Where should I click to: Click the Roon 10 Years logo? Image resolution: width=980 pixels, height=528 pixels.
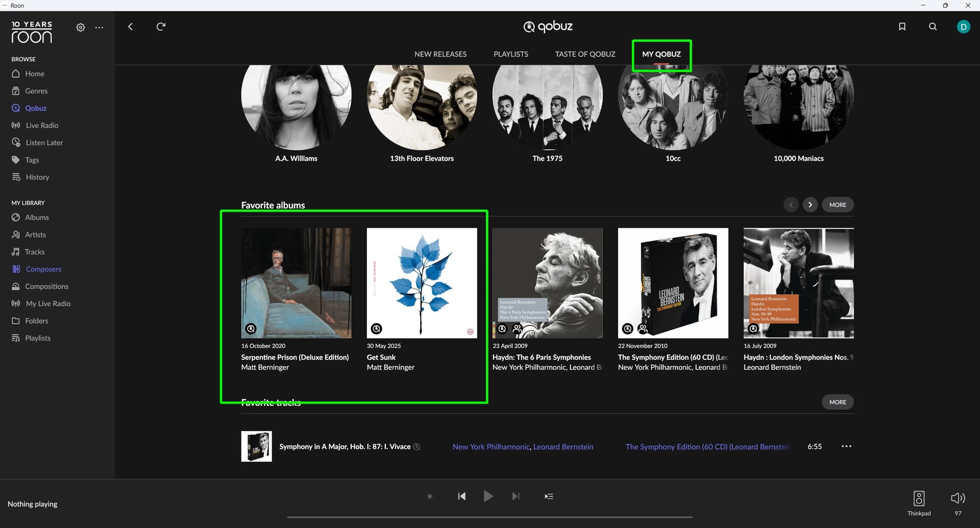click(x=32, y=32)
